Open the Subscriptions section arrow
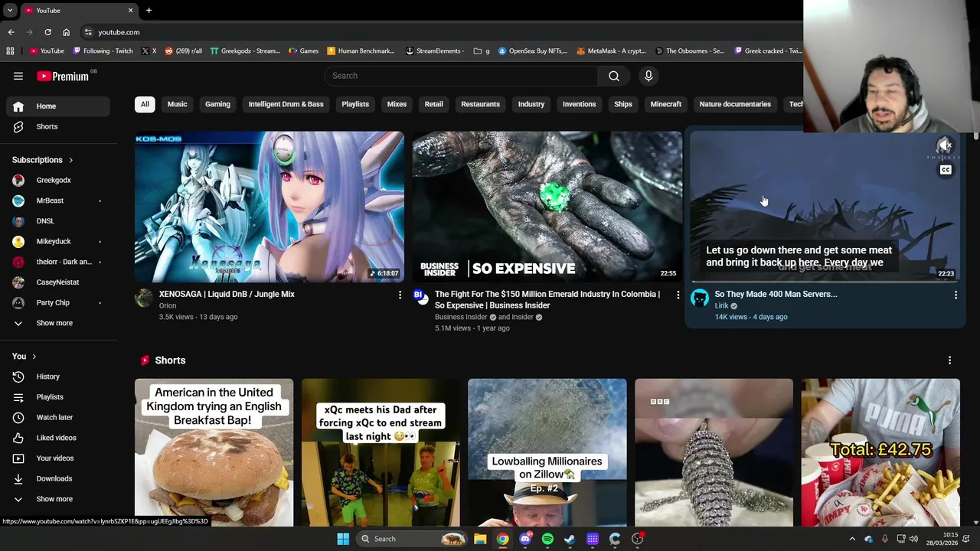The image size is (980, 551). click(70, 161)
